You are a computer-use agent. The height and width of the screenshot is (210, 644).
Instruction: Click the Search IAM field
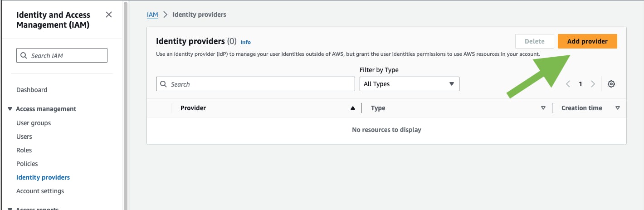click(62, 55)
